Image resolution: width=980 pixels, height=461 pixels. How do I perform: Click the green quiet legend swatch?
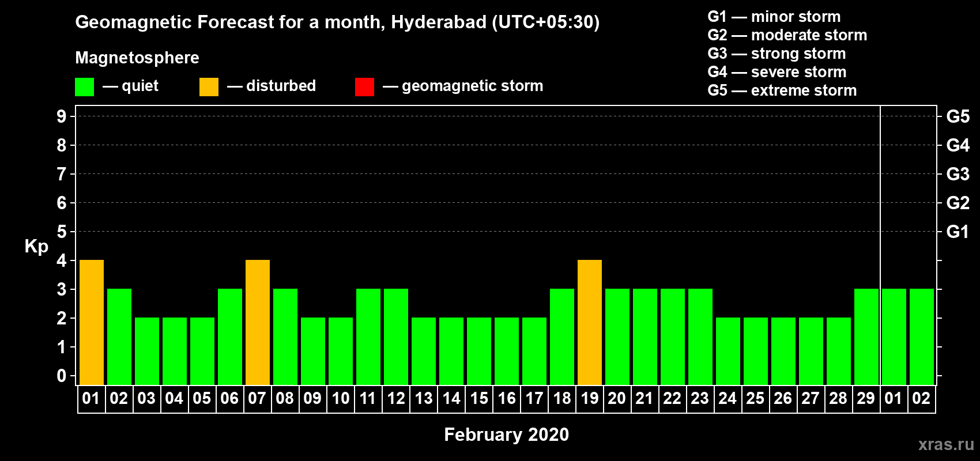tap(84, 87)
